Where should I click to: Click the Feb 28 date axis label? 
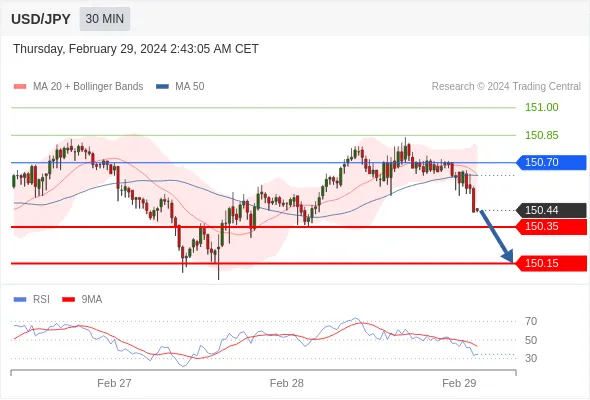286,383
